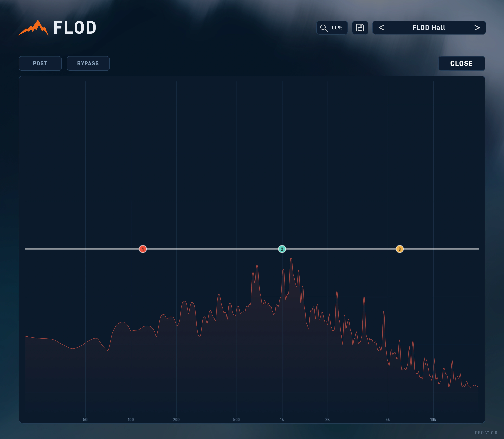
Task: Click the 200 frequency label
Action: (176, 420)
